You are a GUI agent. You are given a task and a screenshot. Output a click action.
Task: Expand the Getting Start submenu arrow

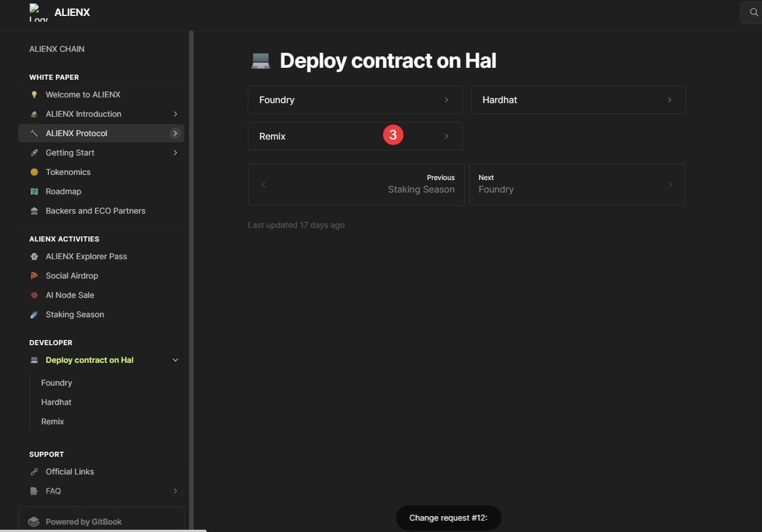[x=175, y=153]
